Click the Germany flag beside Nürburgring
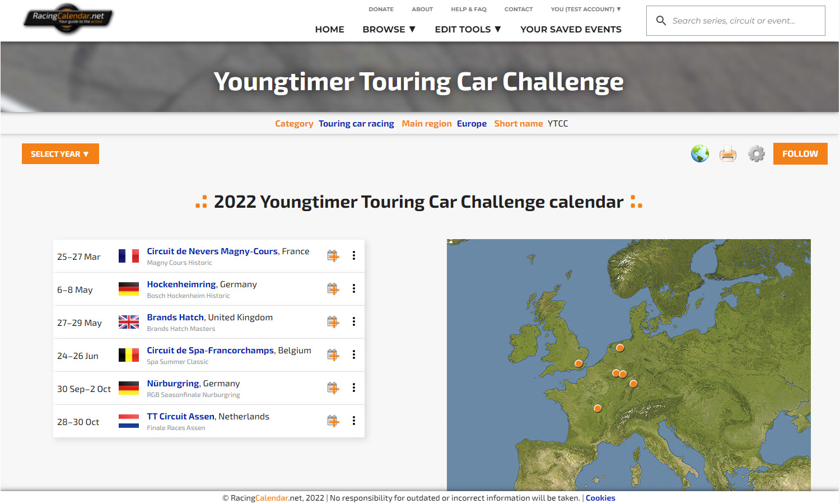The height and width of the screenshot is (504, 840). click(x=129, y=388)
